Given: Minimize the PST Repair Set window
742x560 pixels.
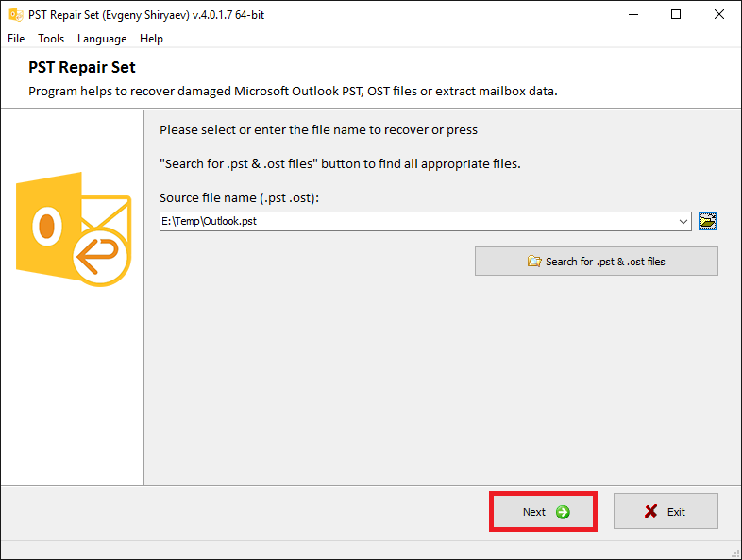Looking at the screenshot, I should coord(633,15).
